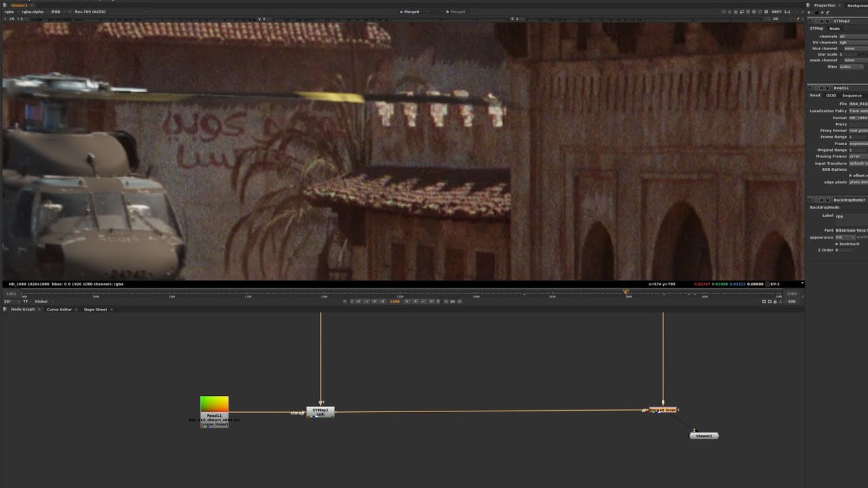Toggle the offset checkbox under EXR Options
The height and width of the screenshot is (488, 868).
point(850,176)
